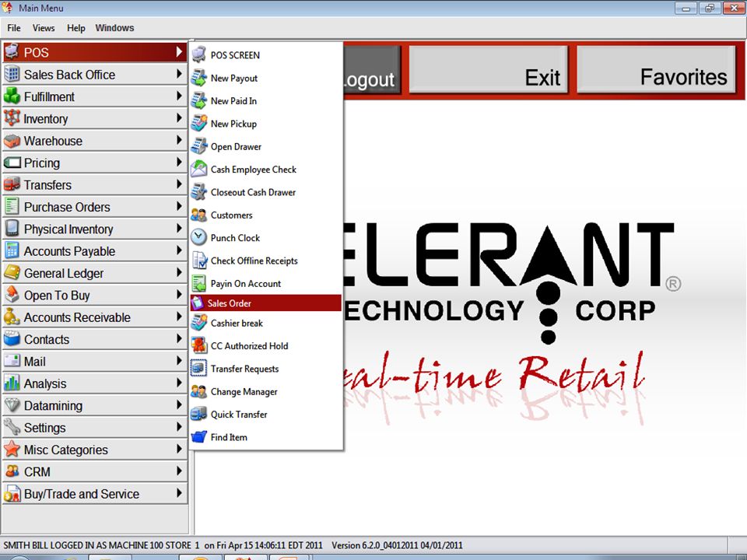
Task: Click the Exit button
Action: coord(489,69)
